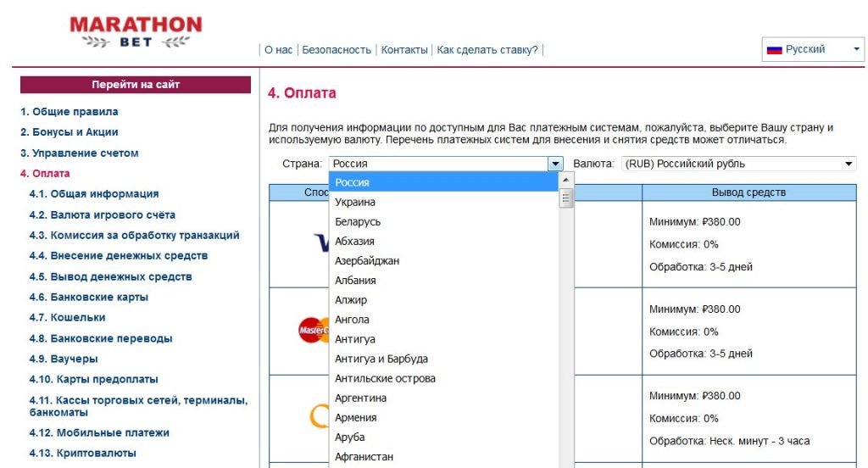868x468 pixels.
Task: Go to 4.1. Общая информация
Action: (94, 194)
